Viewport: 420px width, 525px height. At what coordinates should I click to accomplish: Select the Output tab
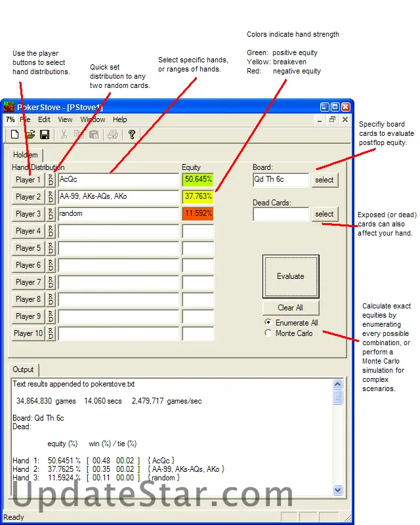click(23, 369)
